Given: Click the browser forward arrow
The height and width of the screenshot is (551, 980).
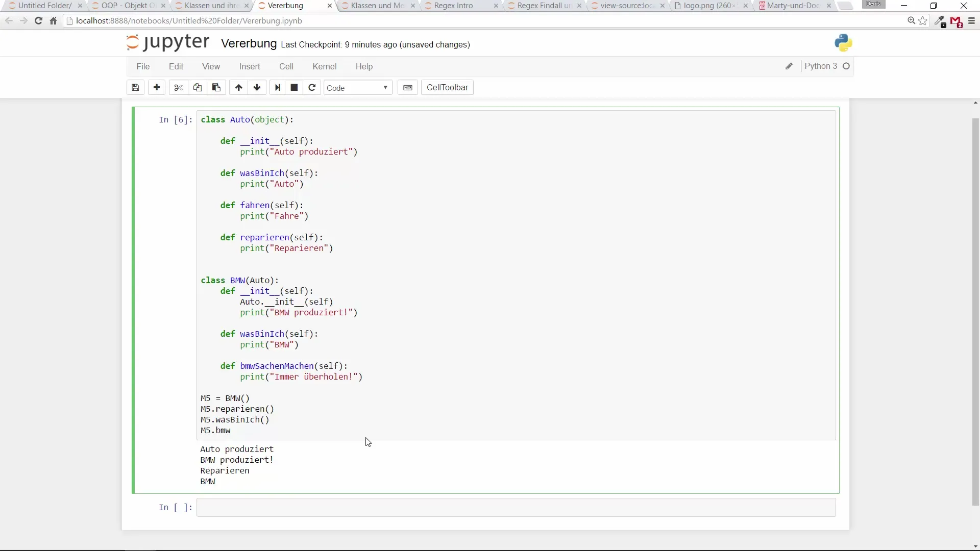Looking at the screenshot, I should click(23, 21).
